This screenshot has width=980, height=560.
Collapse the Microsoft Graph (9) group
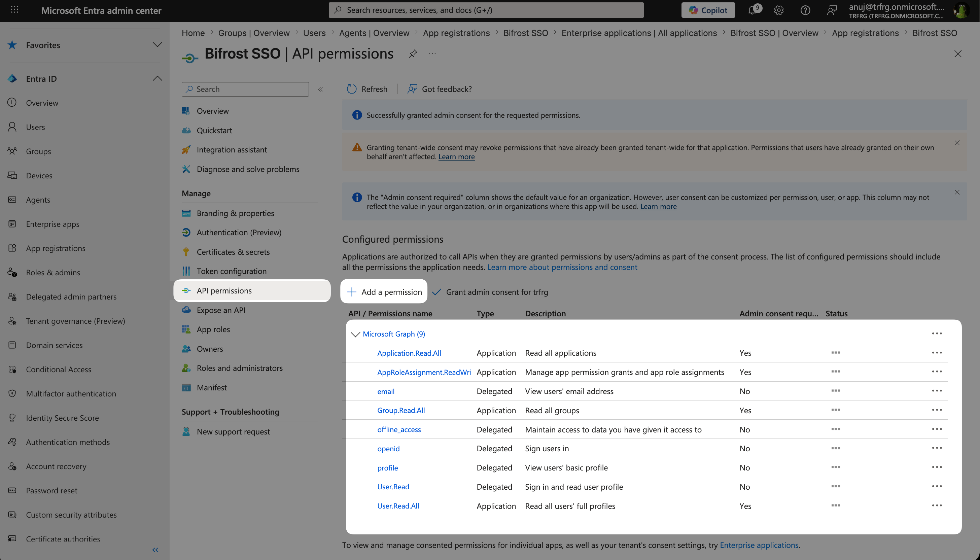click(x=355, y=334)
